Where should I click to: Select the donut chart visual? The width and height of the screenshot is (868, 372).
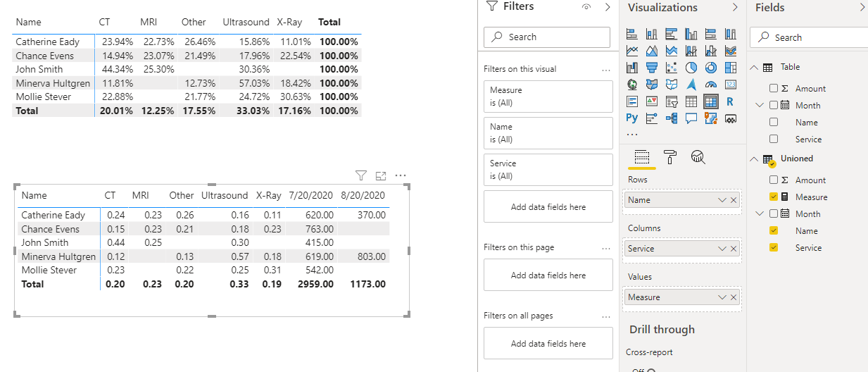(x=710, y=68)
